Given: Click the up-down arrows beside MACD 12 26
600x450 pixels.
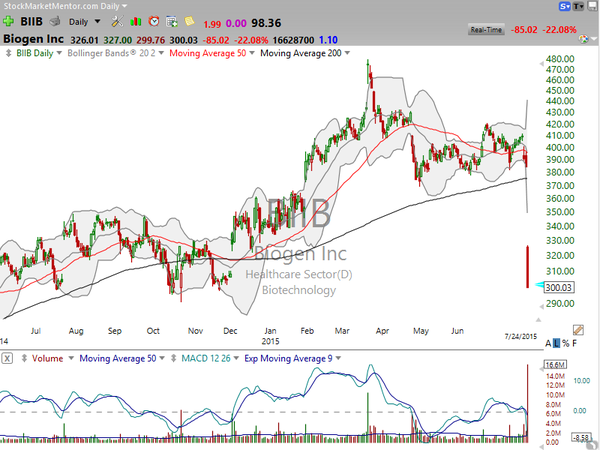Looking at the screenshot, I should [x=173, y=359].
